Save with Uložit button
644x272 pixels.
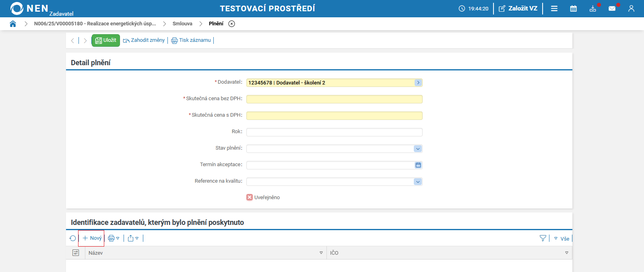pos(105,40)
